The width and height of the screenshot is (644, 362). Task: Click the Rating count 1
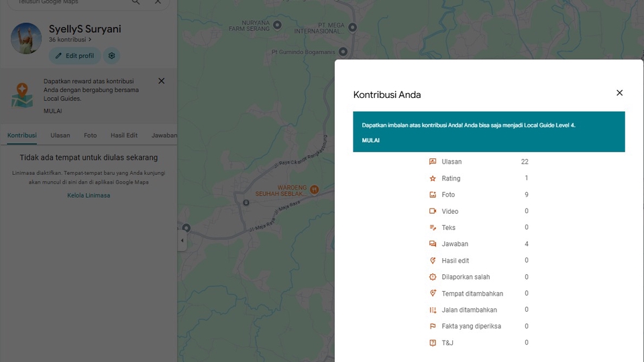(x=527, y=178)
